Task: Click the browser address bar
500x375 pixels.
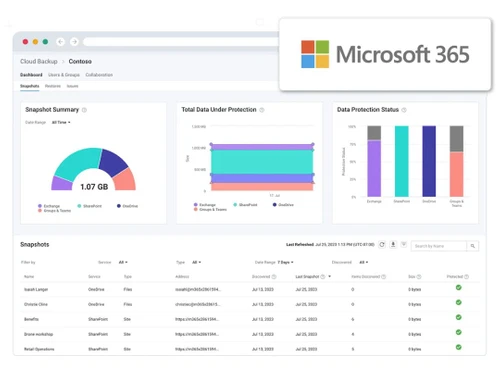Action: (182, 42)
